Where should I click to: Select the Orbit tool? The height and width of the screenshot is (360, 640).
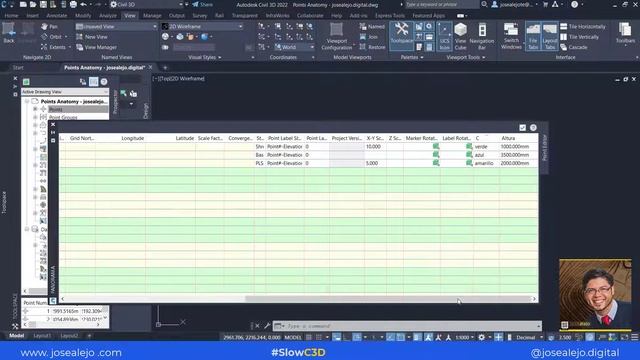point(53,37)
